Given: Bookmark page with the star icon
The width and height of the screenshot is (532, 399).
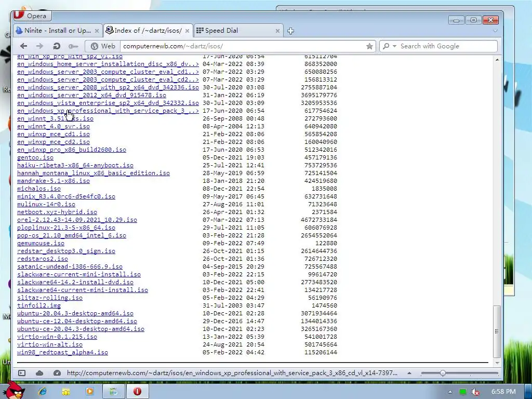Looking at the screenshot, I should click(369, 46).
